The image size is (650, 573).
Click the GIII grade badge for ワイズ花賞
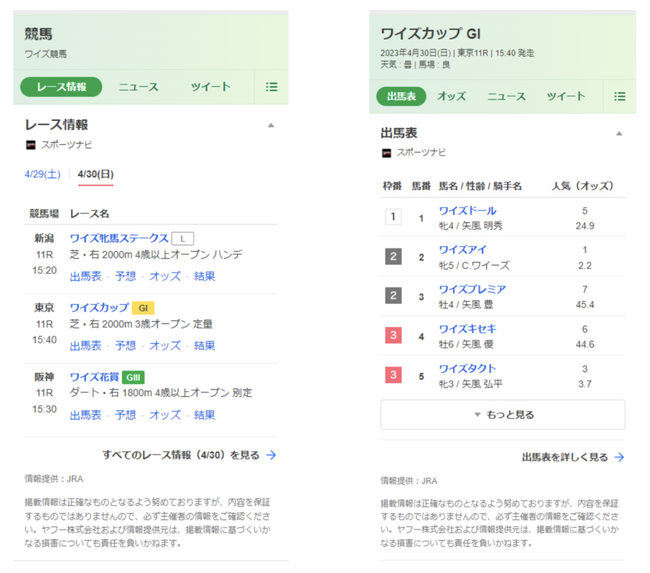[x=134, y=377]
